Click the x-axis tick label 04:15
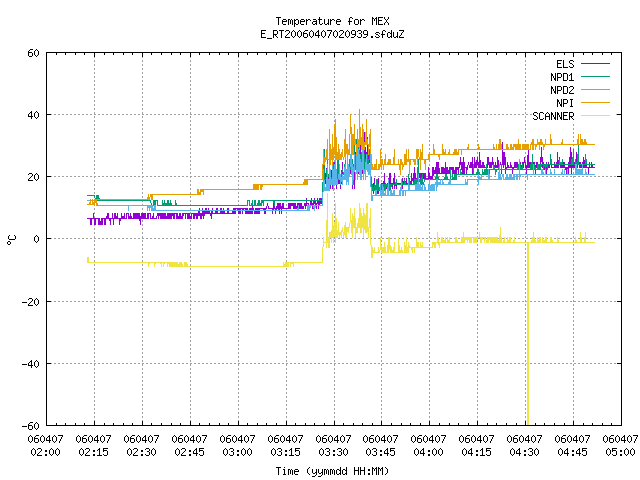Viewport: 640px width, 480px height. point(476,452)
